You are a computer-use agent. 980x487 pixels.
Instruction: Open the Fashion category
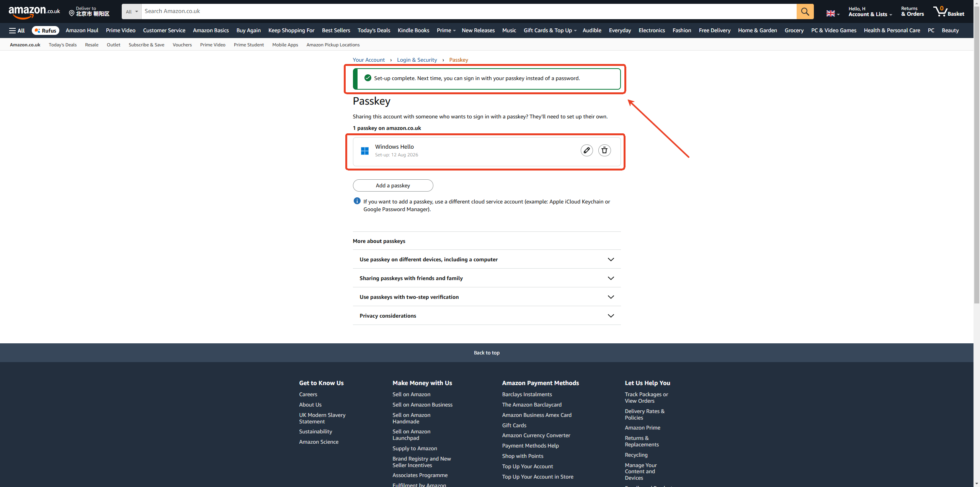[682, 31]
